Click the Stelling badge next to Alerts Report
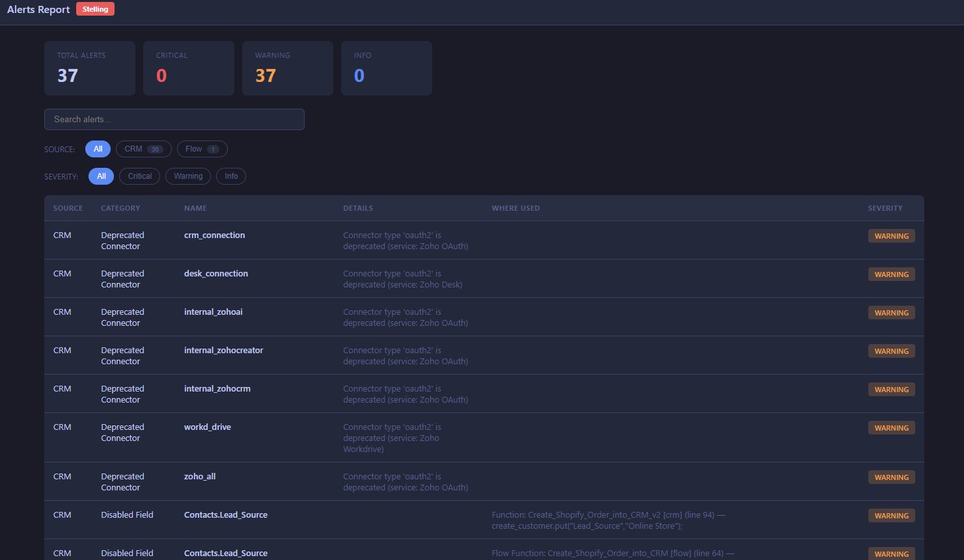 [95, 9]
